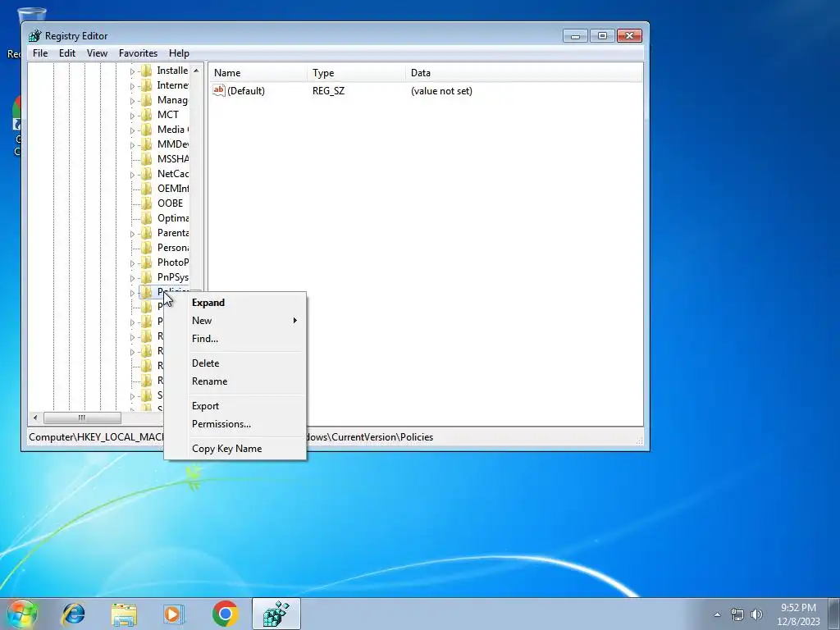Click the OEMInf folder icon
The width and height of the screenshot is (840, 630).
(x=146, y=189)
